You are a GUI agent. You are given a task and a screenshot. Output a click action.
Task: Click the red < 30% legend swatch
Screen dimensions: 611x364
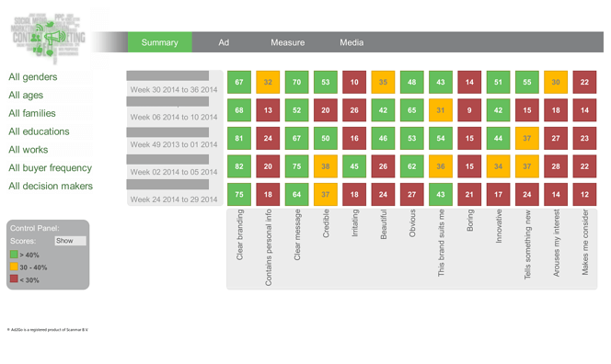[x=14, y=279]
